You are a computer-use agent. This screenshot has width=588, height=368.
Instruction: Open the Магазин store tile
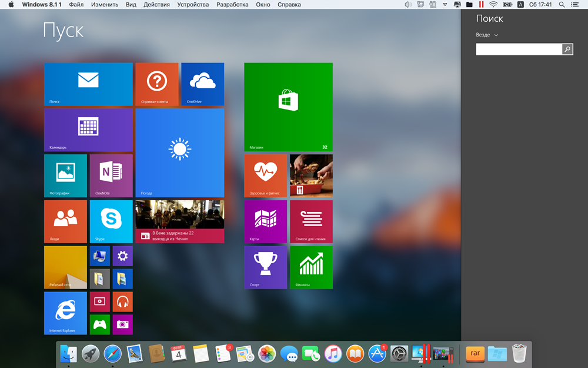tap(288, 107)
